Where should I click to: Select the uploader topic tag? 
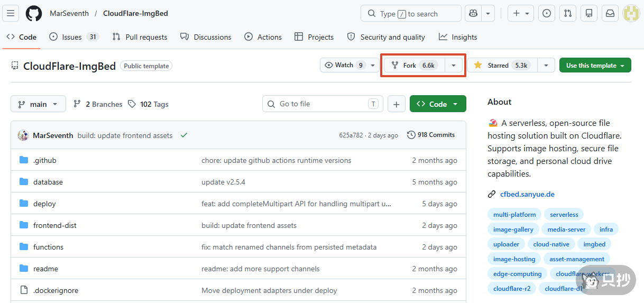pyautogui.click(x=506, y=244)
